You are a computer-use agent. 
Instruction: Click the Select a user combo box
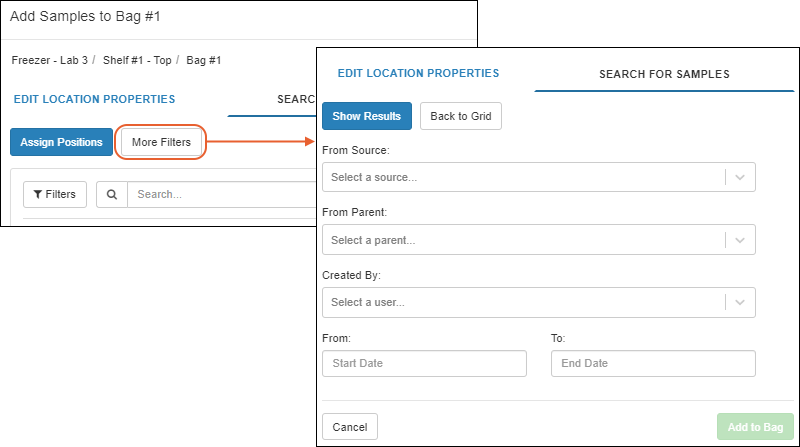[539, 302]
